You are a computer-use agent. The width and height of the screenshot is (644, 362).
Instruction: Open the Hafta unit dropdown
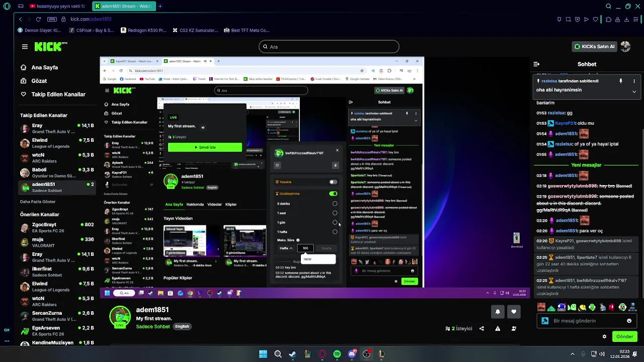point(286,248)
